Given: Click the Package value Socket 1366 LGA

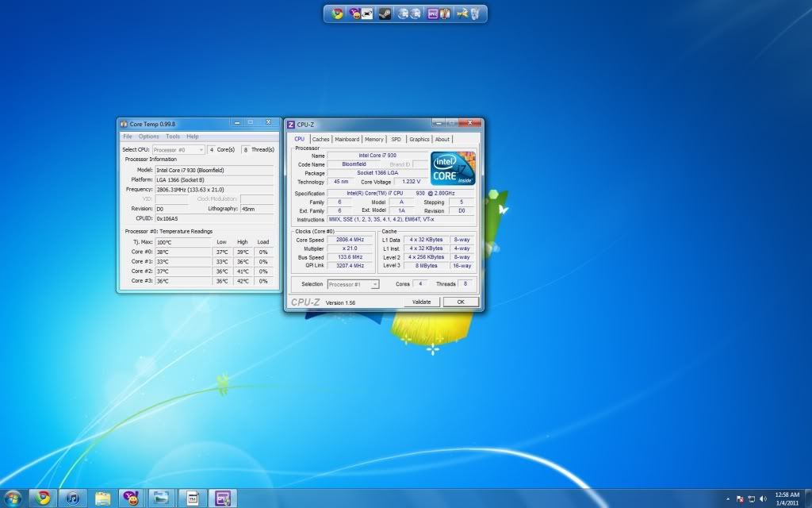Looking at the screenshot, I should pos(377,173).
